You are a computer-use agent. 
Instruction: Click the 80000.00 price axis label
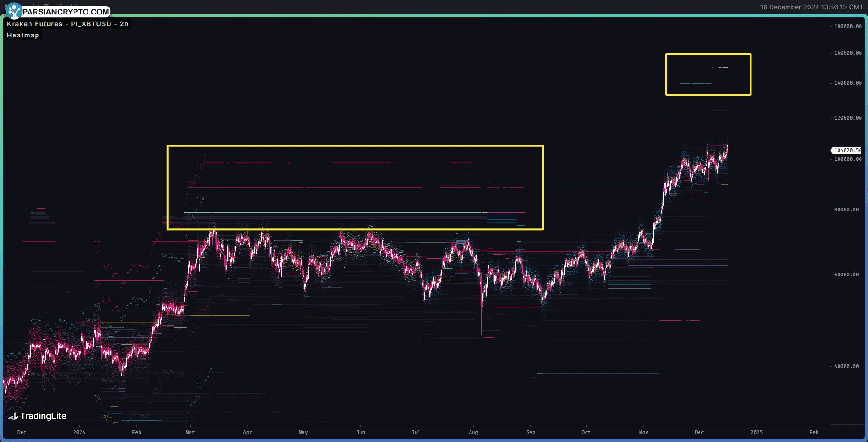click(x=846, y=210)
